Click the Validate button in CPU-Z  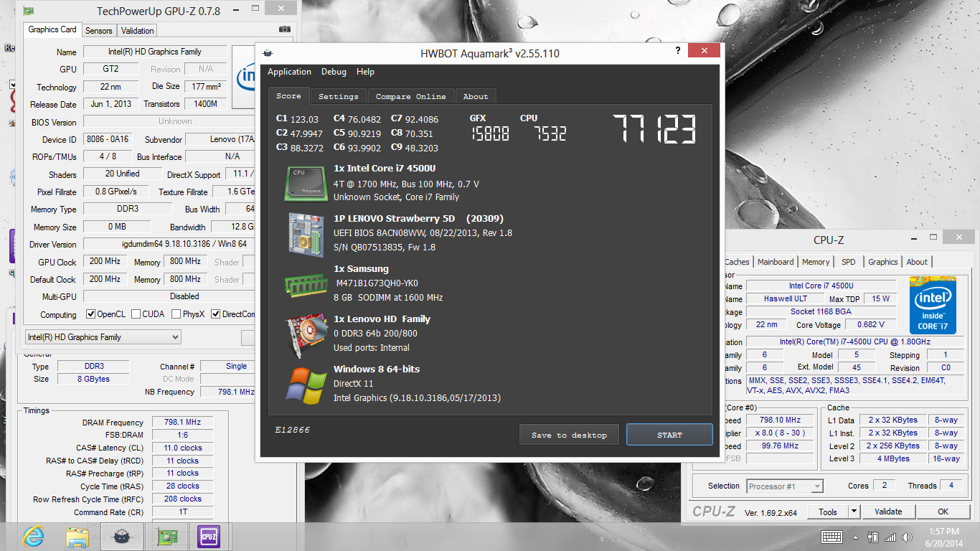pos(888,512)
